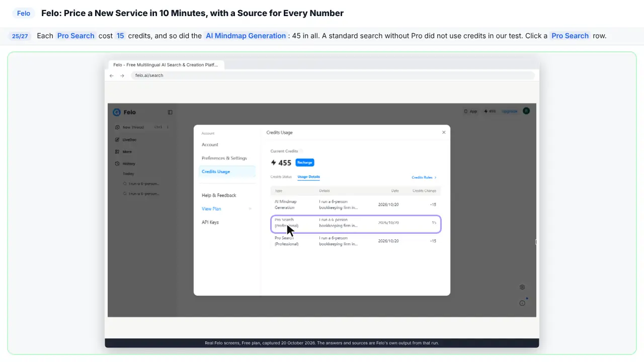
Task: Click the Date column header
Action: [395, 191]
